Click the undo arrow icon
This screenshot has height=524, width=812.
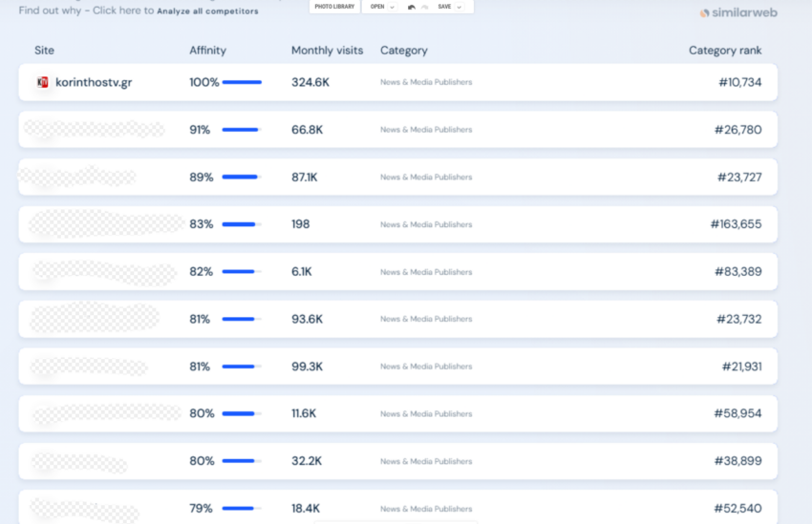pyautogui.click(x=411, y=7)
